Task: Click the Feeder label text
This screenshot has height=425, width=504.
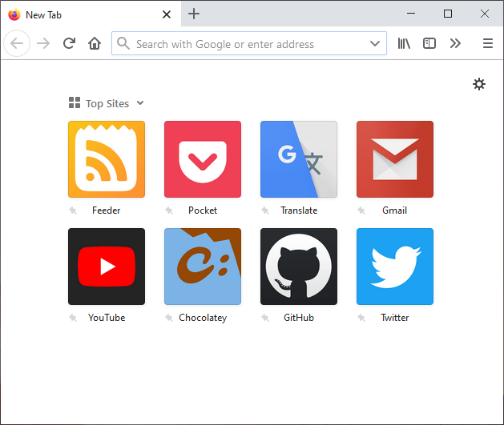Action: pos(106,210)
